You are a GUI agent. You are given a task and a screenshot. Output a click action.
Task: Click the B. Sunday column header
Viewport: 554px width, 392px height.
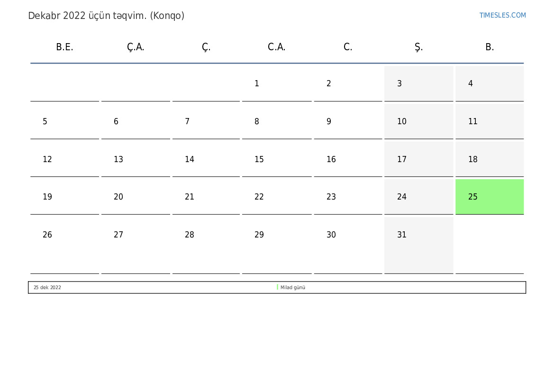(x=490, y=47)
